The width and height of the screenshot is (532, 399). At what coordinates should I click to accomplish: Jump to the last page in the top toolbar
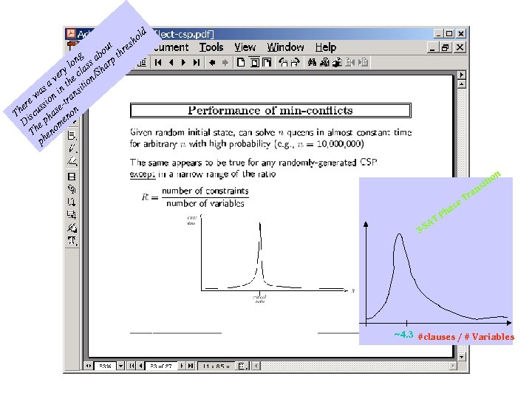196,62
